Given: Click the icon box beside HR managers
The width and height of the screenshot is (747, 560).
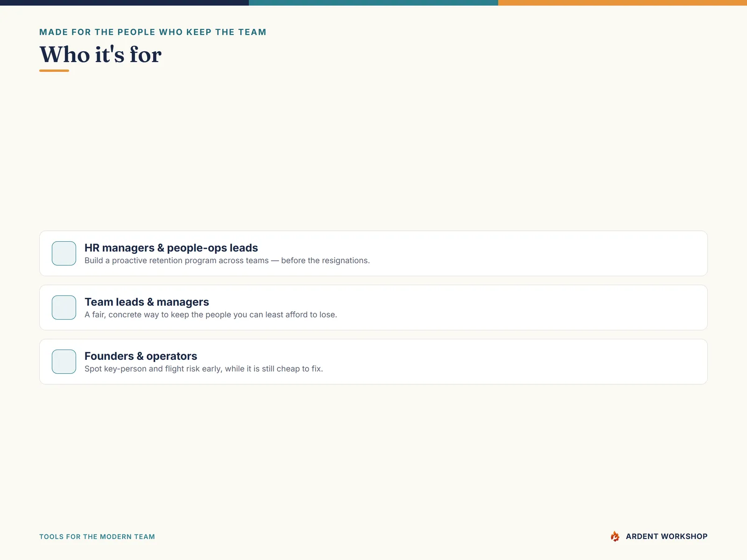Looking at the screenshot, I should pos(64,253).
